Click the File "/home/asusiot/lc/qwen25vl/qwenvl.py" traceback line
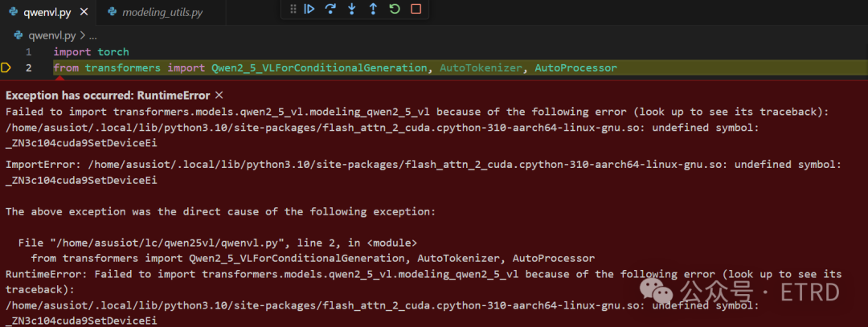This screenshot has height=327, width=868. (x=218, y=243)
